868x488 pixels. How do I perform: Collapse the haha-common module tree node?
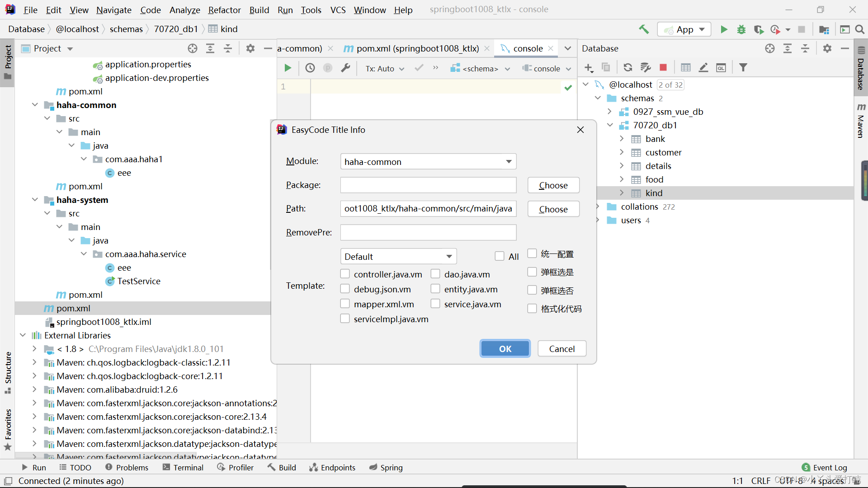tap(35, 105)
